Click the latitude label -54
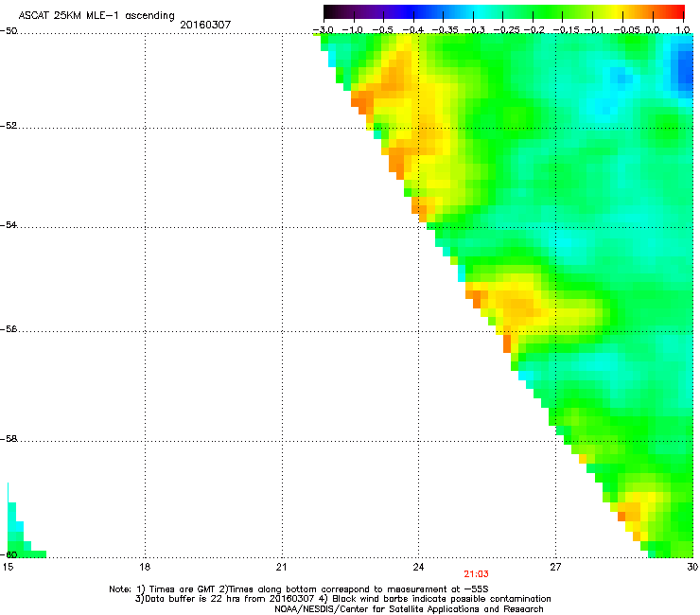The width and height of the screenshot is (700, 615). [x=9, y=225]
